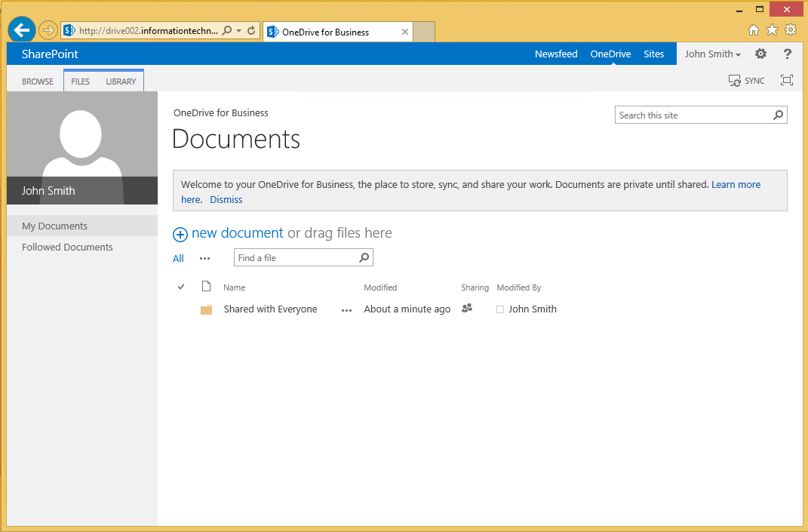Click the site search magnifier icon
The width and height of the screenshot is (808, 532).
[779, 115]
